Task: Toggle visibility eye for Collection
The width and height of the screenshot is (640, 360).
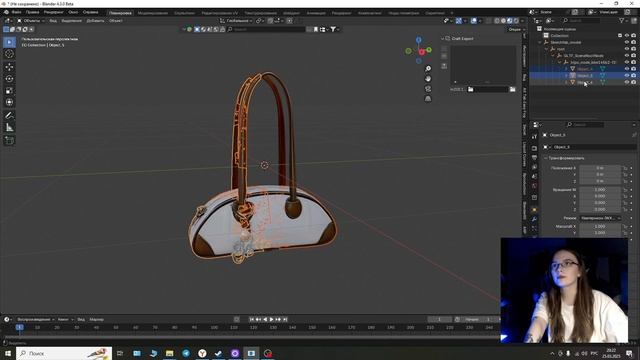Action: [627, 36]
